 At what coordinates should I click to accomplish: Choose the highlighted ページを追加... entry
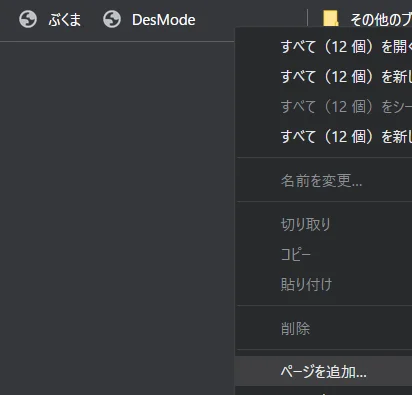[x=324, y=371]
